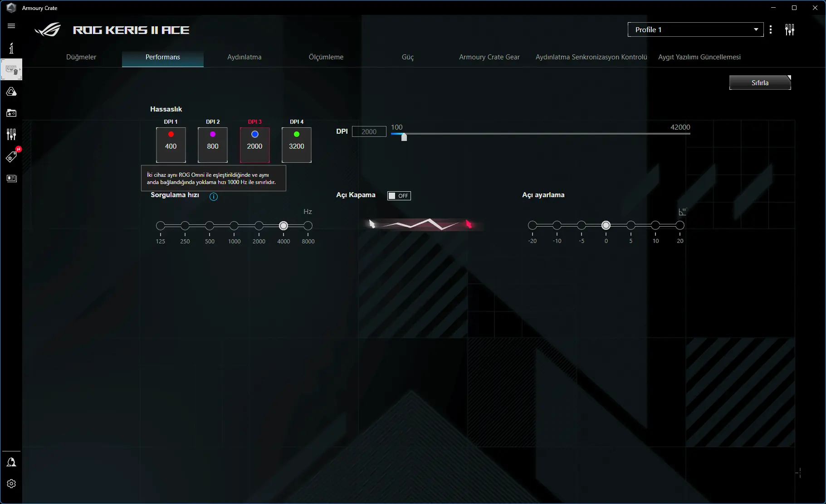826x504 pixels.
Task: Set angle adjustment to 20
Action: (680, 225)
